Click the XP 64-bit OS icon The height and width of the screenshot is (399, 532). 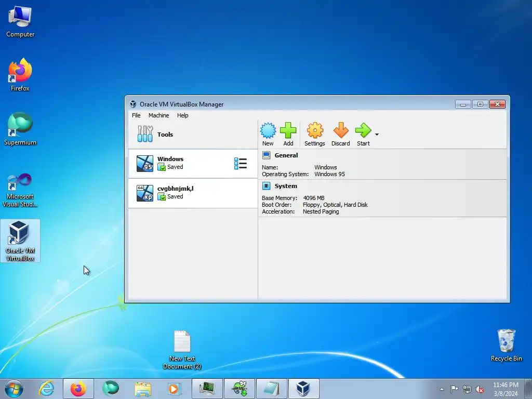pyautogui.click(x=145, y=193)
